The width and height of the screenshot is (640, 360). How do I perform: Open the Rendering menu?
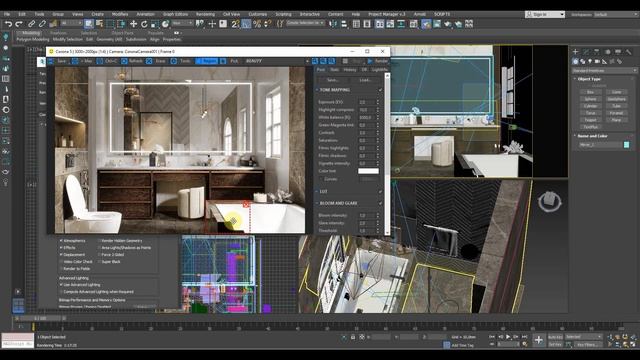pos(205,14)
